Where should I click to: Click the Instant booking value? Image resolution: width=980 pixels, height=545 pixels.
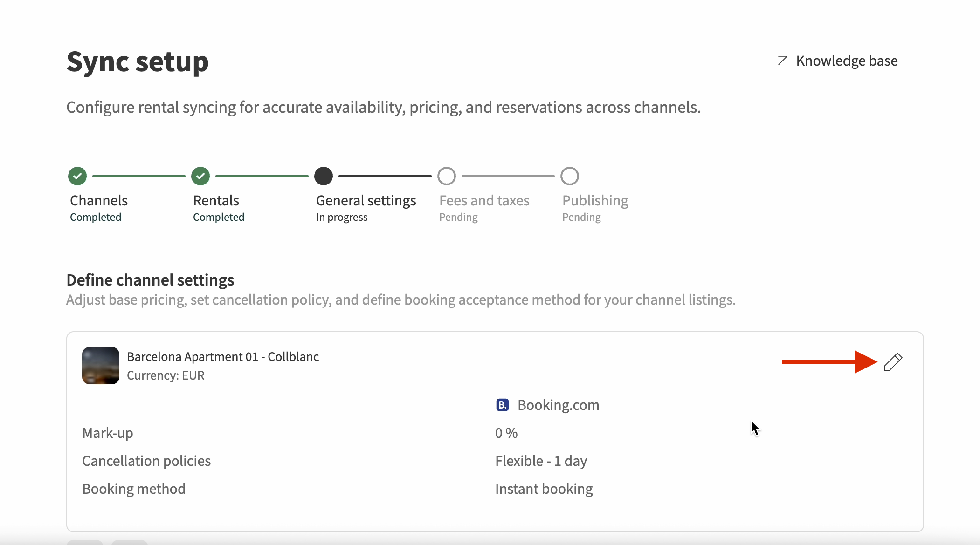[544, 489]
